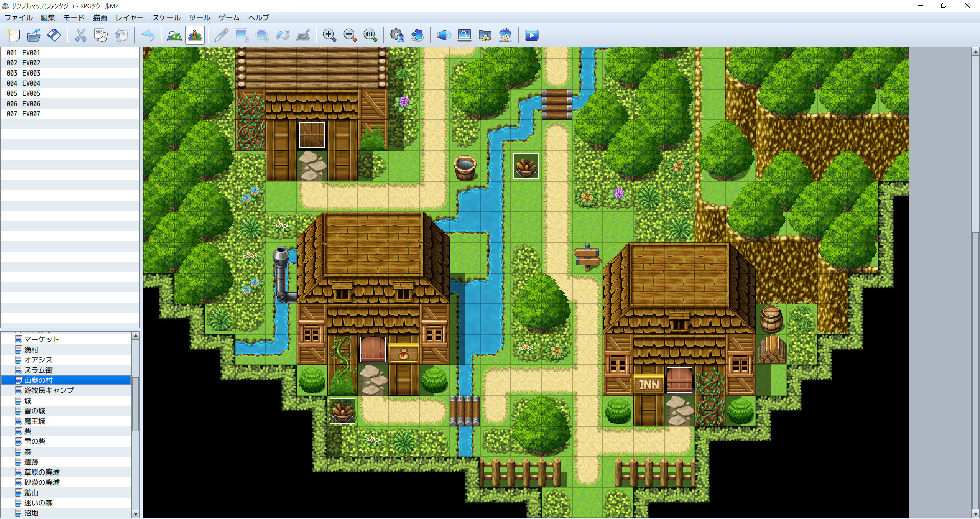The image size is (980, 519).
Task: Select event EV003 in the event list
Action: click(x=31, y=72)
